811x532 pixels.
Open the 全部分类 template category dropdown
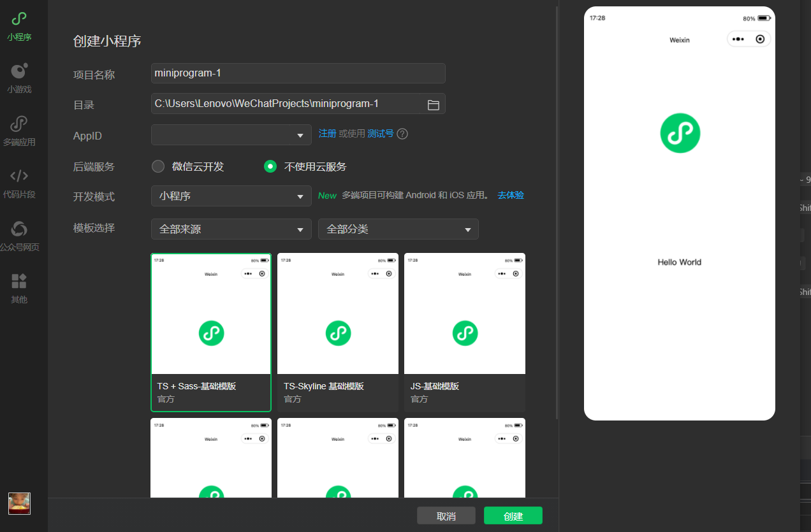[398, 229]
